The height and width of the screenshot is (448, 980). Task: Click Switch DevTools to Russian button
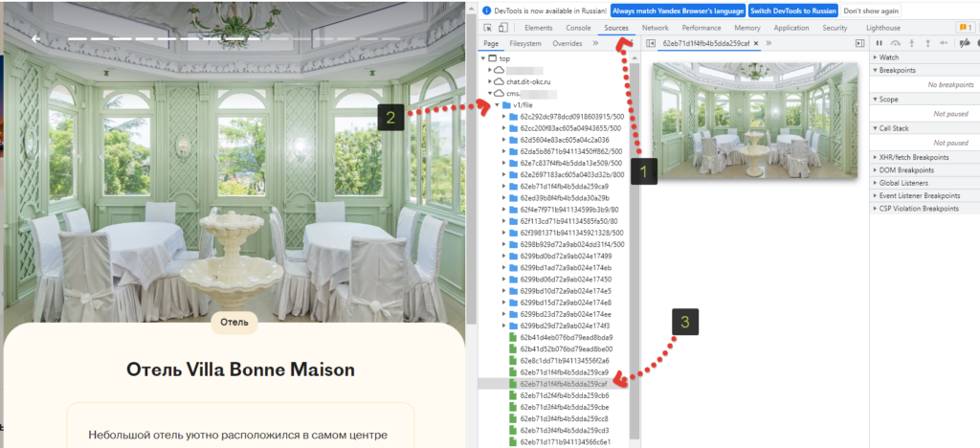point(792,11)
